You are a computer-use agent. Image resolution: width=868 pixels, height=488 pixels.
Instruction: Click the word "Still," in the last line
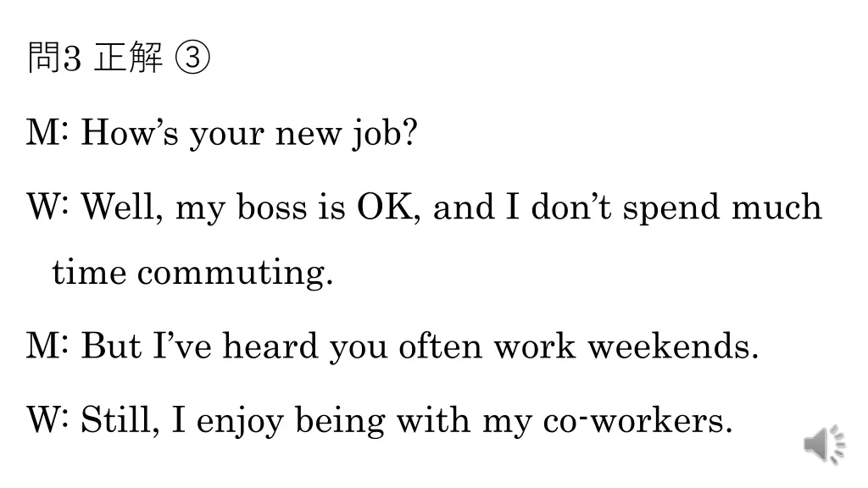120,420
